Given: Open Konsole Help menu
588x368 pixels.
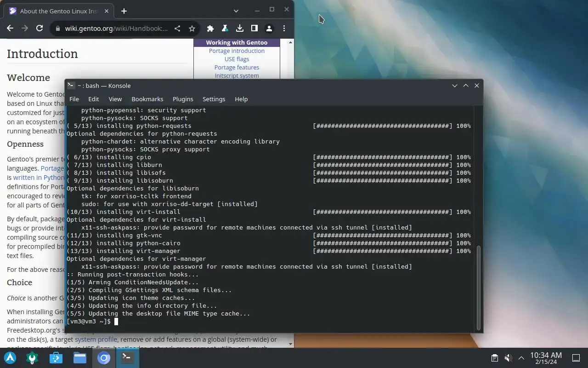Looking at the screenshot, I should pyautogui.click(x=241, y=99).
